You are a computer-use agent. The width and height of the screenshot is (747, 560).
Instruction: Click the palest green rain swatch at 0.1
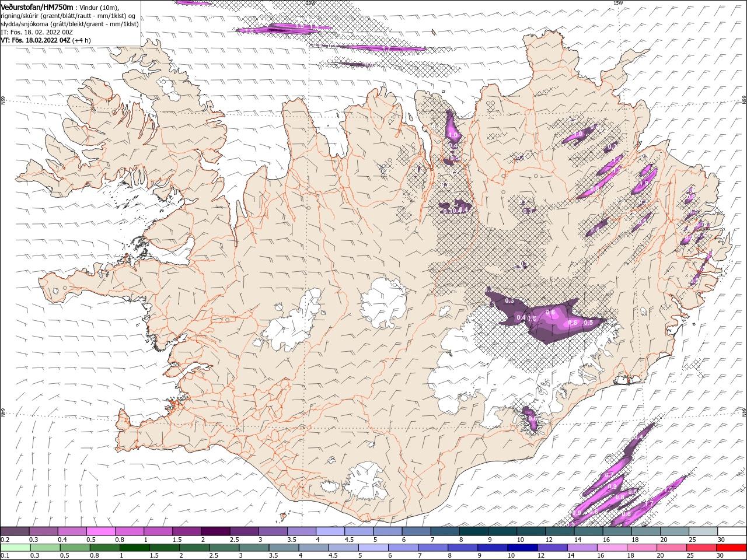15,548
